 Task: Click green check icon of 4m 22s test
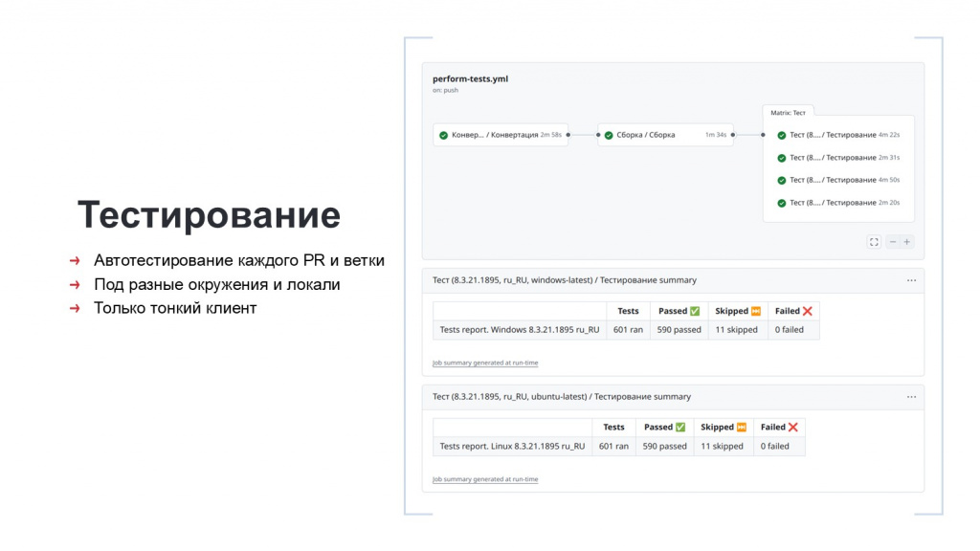pyautogui.click(x=781, y=135)
